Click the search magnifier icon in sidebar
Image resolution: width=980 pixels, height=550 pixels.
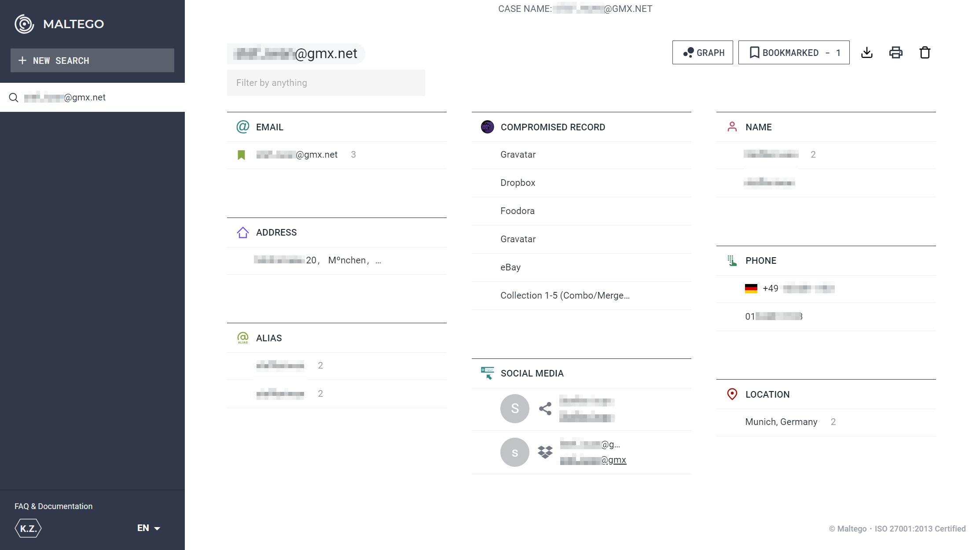[x=14, y=98]
